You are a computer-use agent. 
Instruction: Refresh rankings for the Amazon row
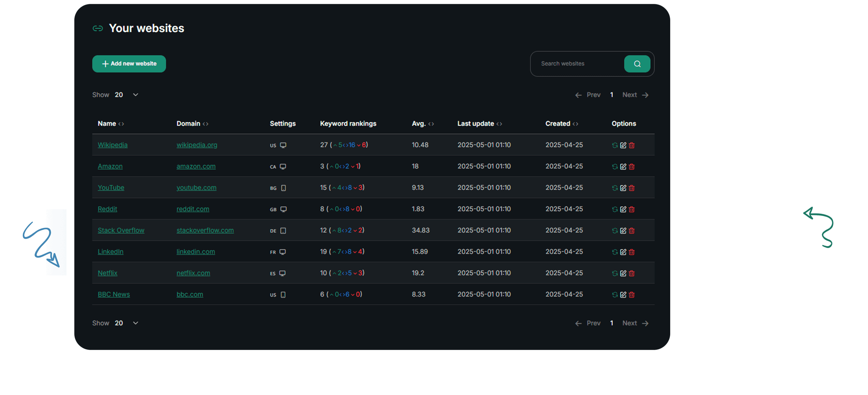click(x=615, y=167)
